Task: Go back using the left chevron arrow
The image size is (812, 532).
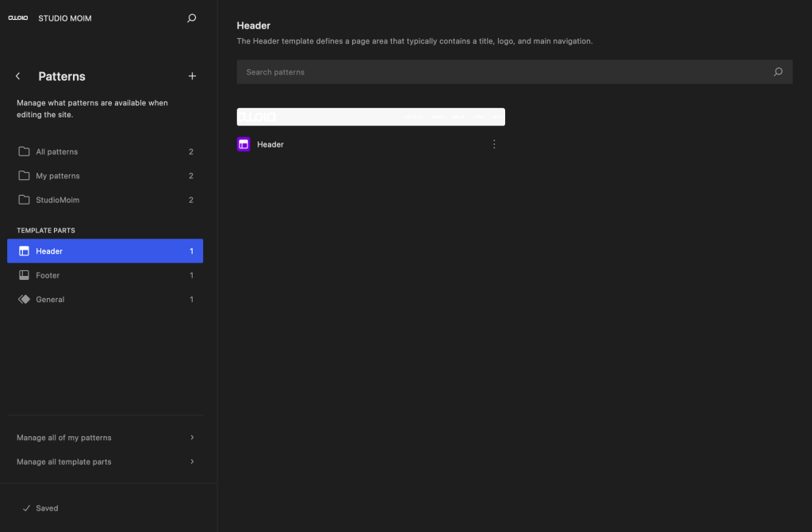Action: (x=18, y=76)
